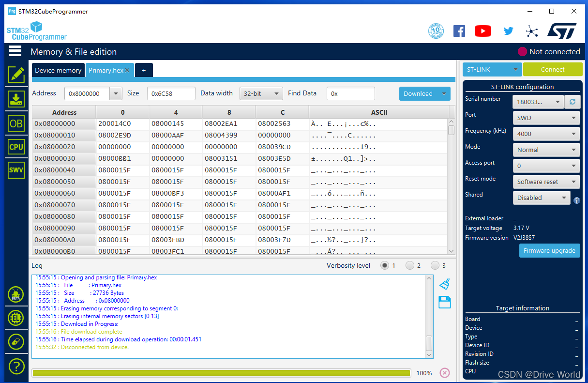Click the eraser full chip erase icon
Image resolution: width=588 pixels, height=383 pixels.
pos(16,341)
